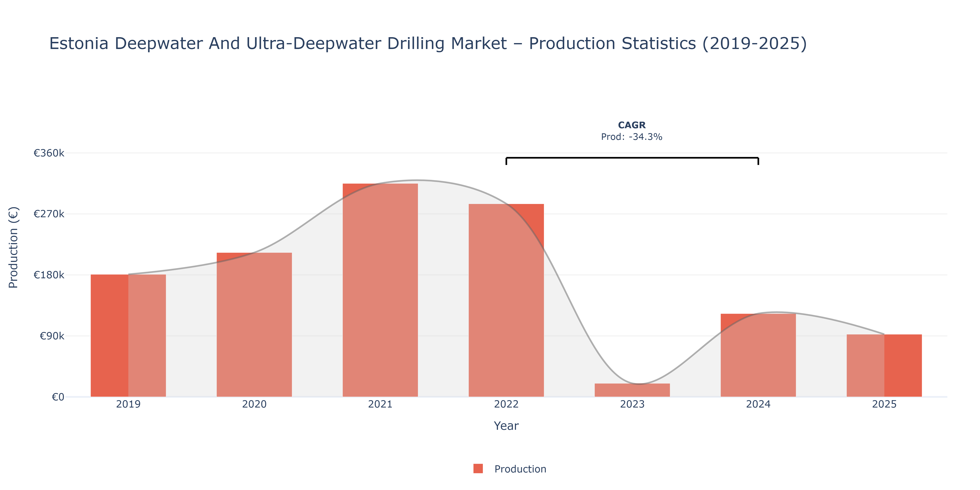Select the small 2023 production bar
The height and width of the screenshot is (490, 980).
click(632, 390)
